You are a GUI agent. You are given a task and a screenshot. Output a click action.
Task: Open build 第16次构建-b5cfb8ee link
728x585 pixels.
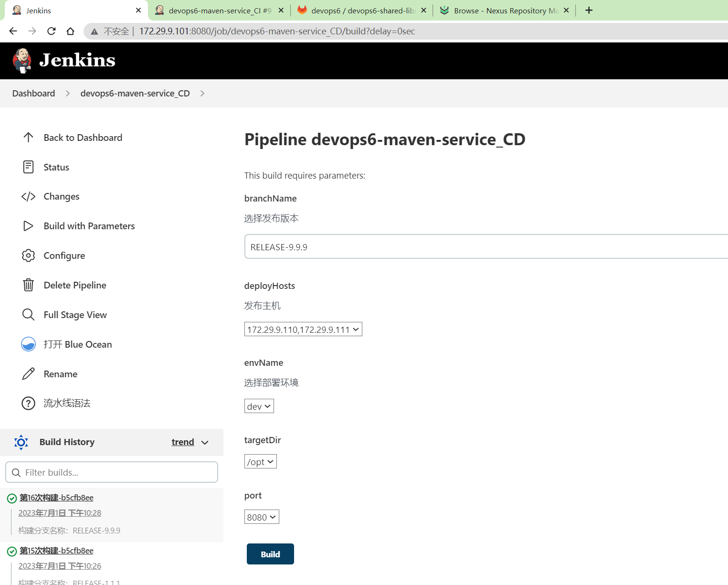coord(56,498)
